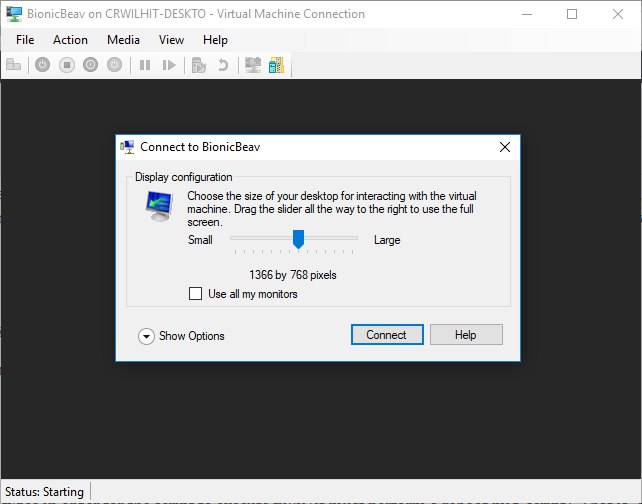Enable Use all my monitors checkbox

click(x=195, y=294)
